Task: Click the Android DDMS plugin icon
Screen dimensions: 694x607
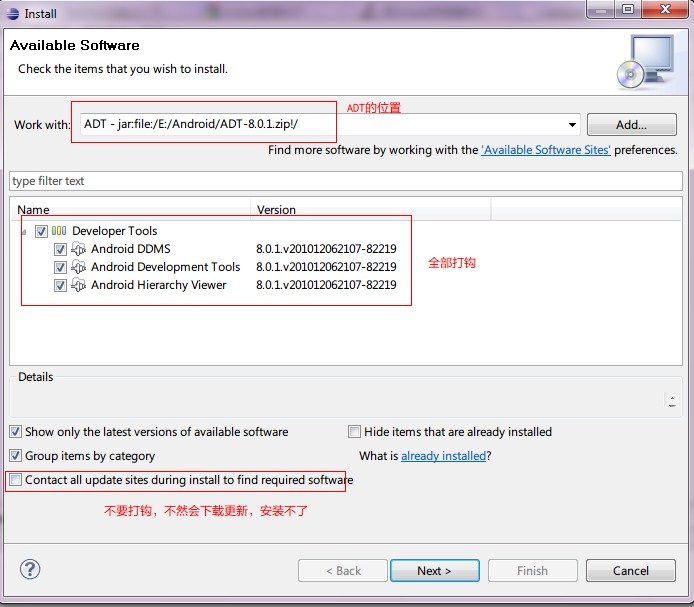Action: [x=78, y=249]
